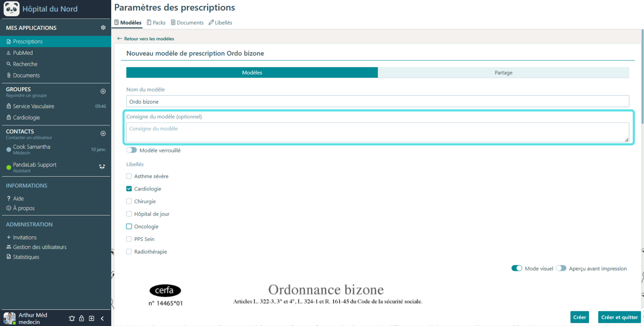Click the Créer et quitter button
644x326 pixels.
tap(619, 317)
